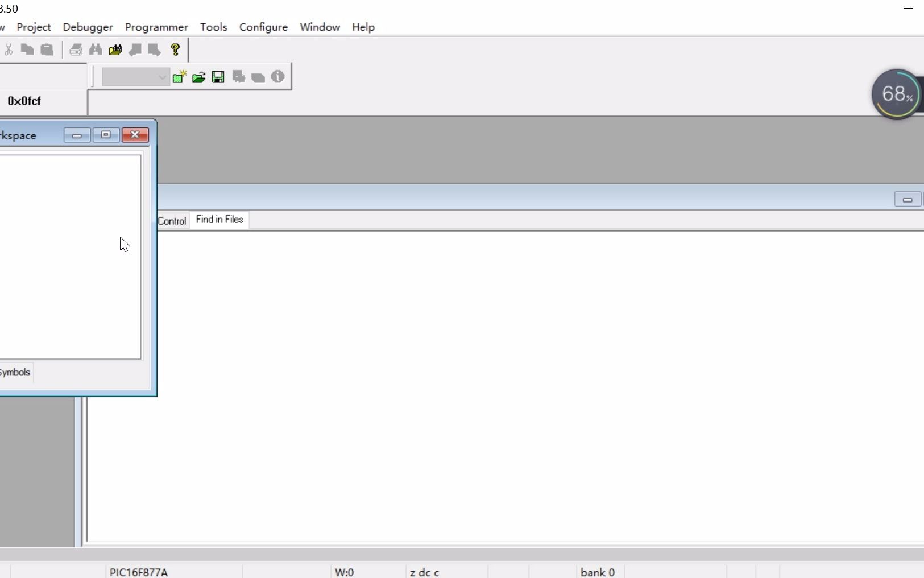Click the grayed info circle icon
Screen dimensions: 924x578
(277, 77)
